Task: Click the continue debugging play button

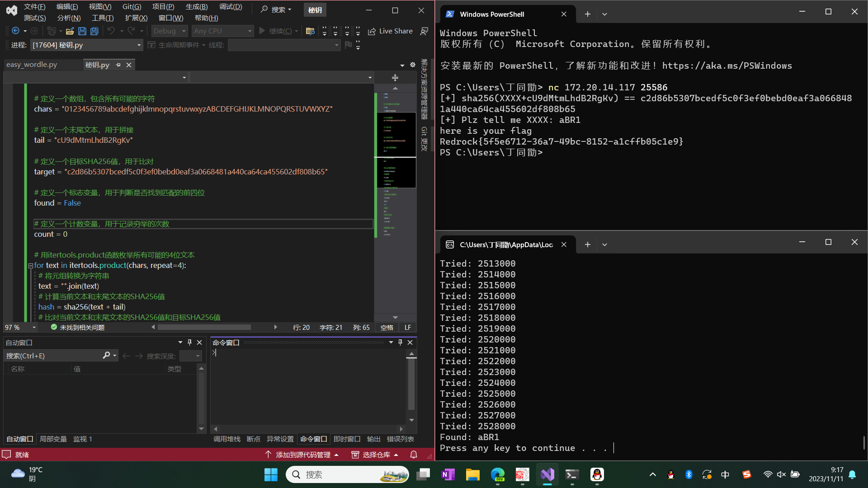Action: click(262, 31)
